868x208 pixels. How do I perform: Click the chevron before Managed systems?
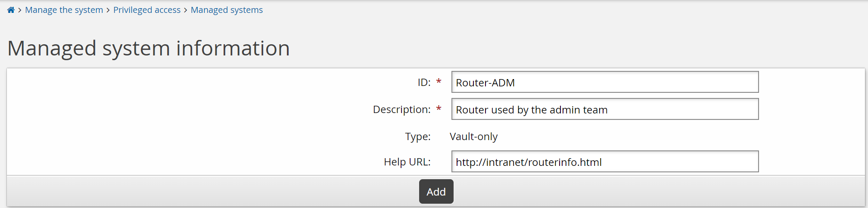pos(186,10)
